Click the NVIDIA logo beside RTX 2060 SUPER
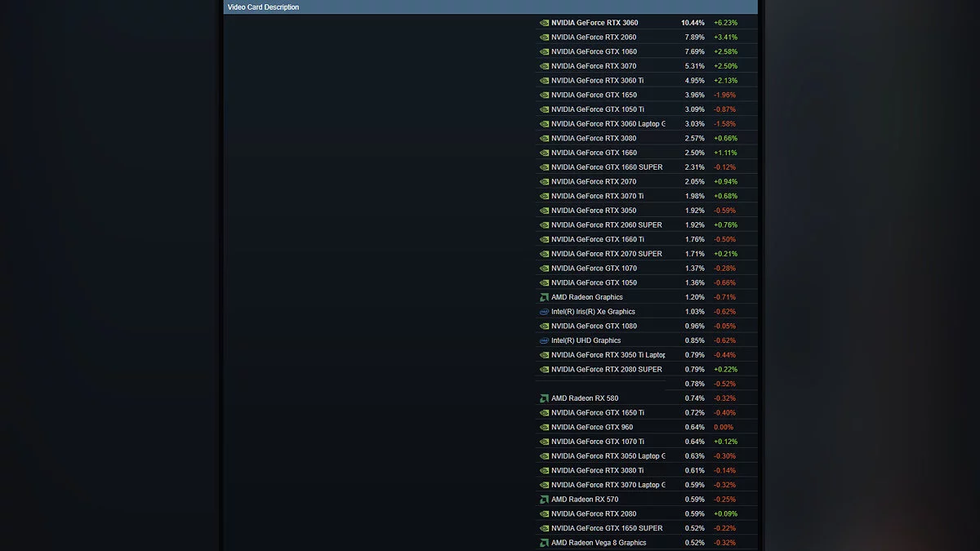980x551 pixels. (x=544, y=225)
